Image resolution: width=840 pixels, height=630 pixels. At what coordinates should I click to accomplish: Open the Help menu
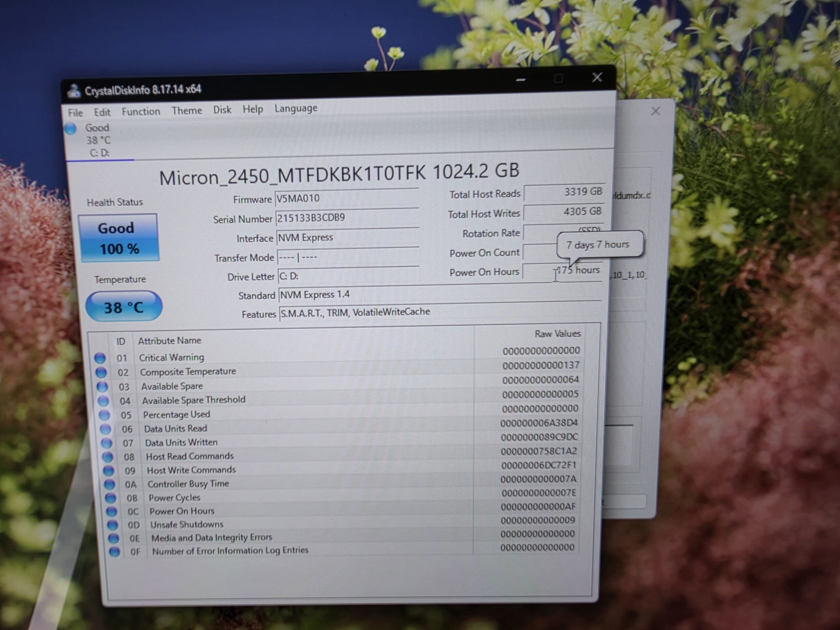[x=253, y=109]
